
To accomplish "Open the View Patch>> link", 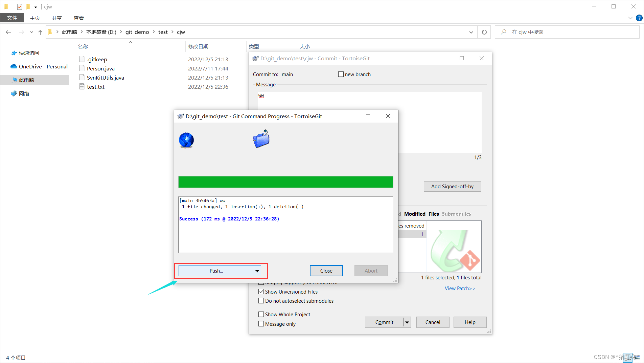I will (x=460, y=288).
